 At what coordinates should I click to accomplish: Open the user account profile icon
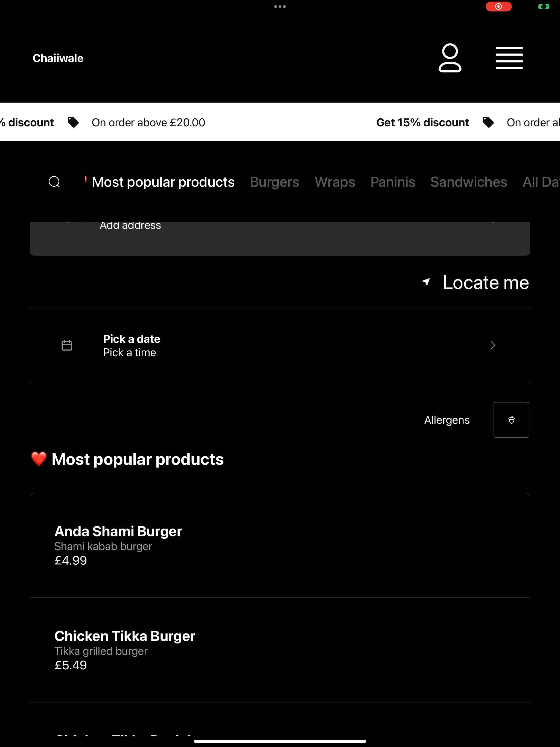tap(450, 58)
